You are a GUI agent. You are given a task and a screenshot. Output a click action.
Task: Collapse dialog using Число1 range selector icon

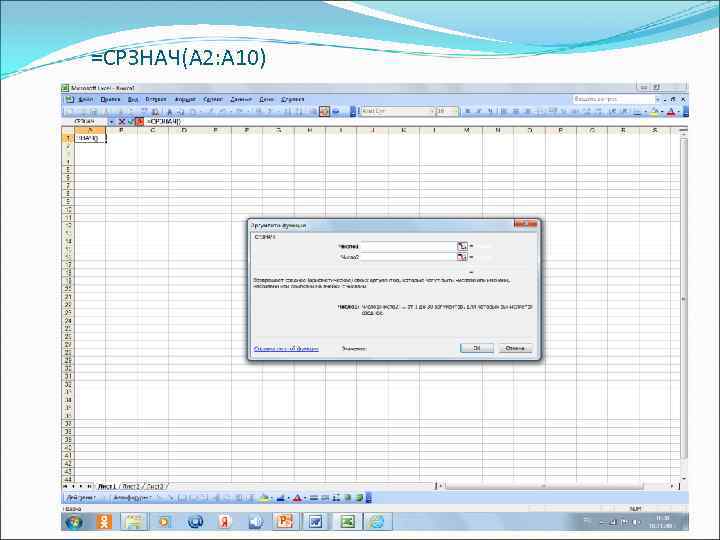pos(461,246)
